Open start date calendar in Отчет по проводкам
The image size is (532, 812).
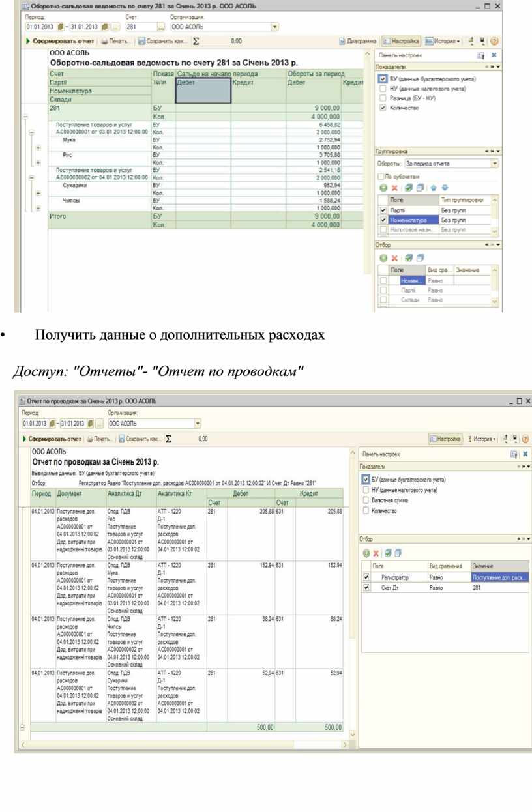pos(52,423)
